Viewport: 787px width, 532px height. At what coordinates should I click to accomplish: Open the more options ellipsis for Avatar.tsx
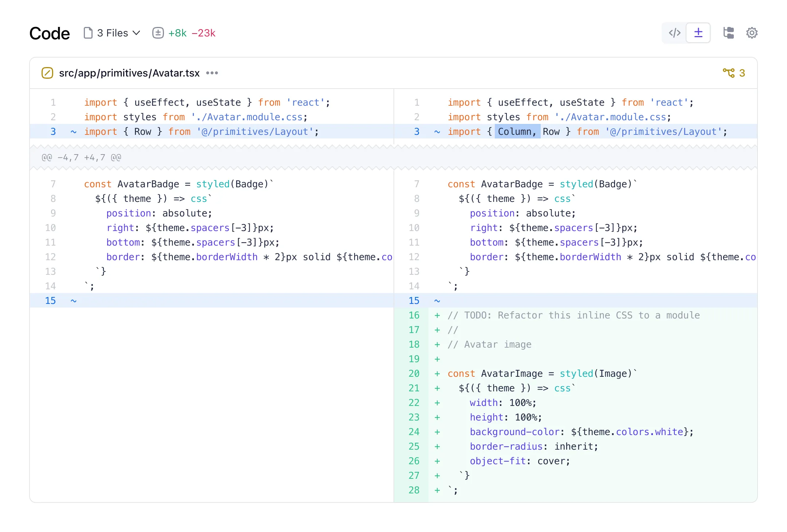(212, 73)
